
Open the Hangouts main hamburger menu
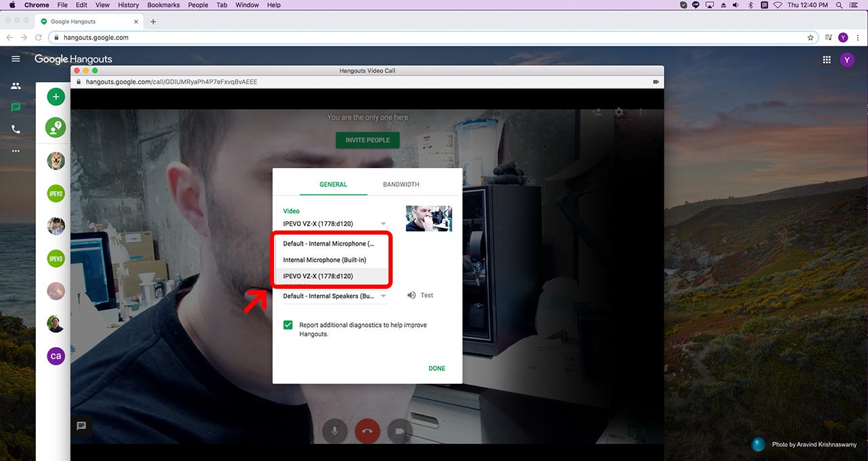pyautogui.click(x=16, y=59)
